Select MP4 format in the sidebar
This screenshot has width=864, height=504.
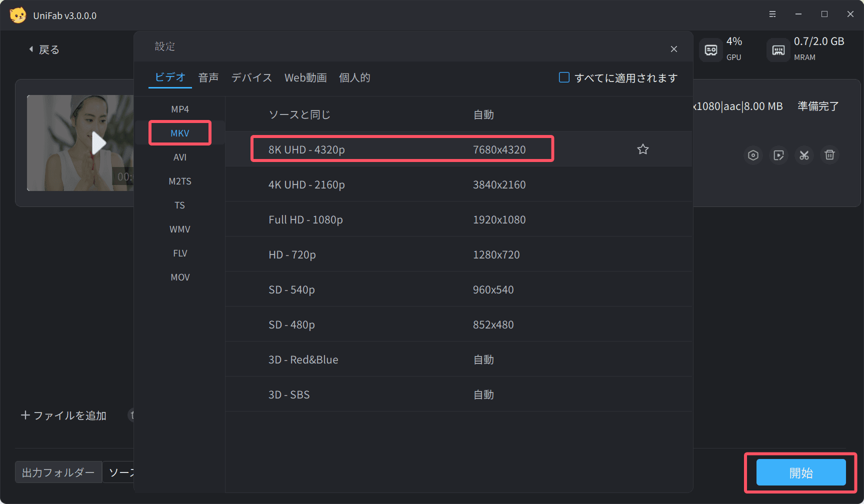pyautogui.click(x=180, y=109)
